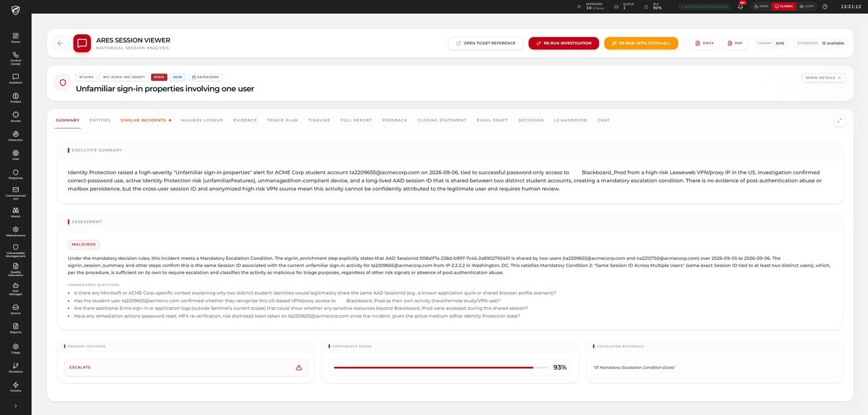Open Decisions in the sidebar
This screenshot has height=415, width=868.
pos(16,368)
